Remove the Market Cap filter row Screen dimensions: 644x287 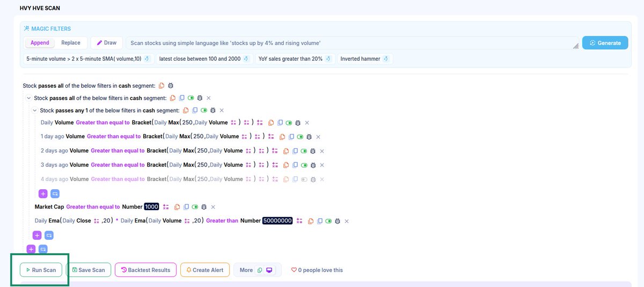pos(213,207)
